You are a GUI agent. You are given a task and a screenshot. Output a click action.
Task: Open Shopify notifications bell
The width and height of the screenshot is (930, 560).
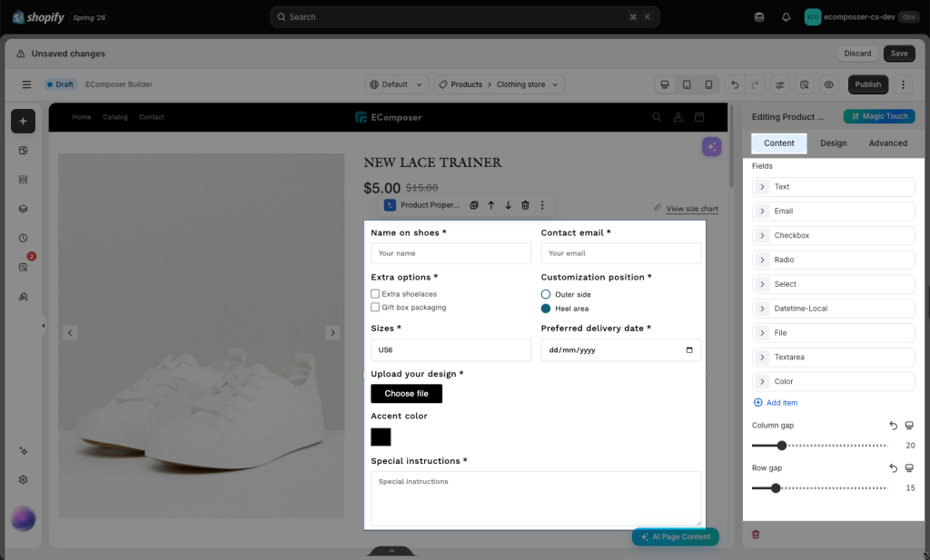(x=786, y=17)
